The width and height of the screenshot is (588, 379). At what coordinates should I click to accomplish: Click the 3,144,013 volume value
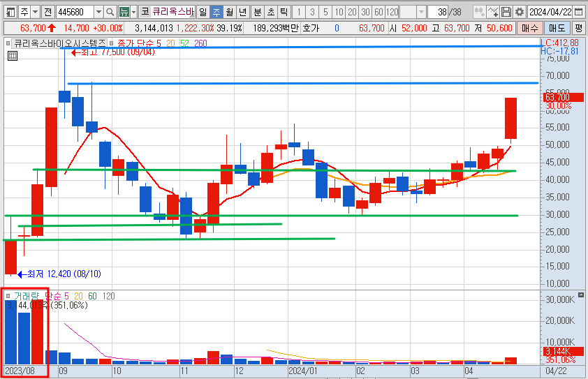pyautogui.click(x=154, y=28)
